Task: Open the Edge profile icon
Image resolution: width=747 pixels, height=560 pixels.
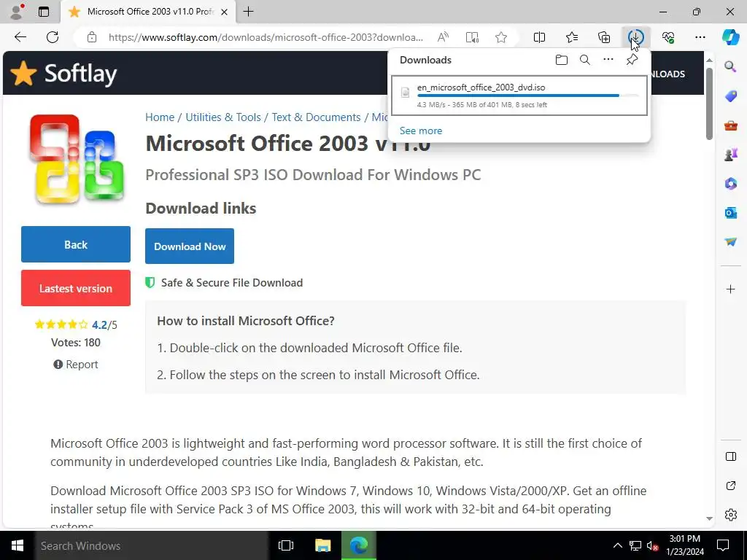Action: click(x=17, y=12)
